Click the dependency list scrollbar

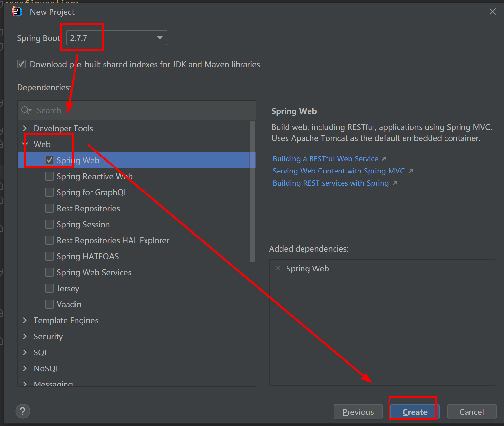[252, 191]
